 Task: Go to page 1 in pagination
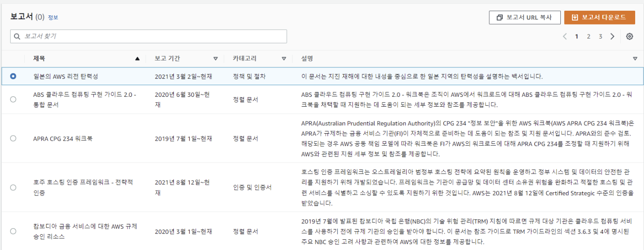[577, 36]
